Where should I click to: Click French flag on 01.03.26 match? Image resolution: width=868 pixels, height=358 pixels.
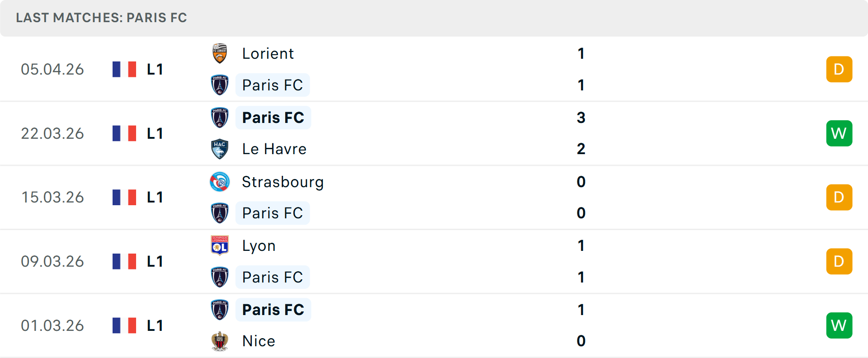click(x=124, y=325)
